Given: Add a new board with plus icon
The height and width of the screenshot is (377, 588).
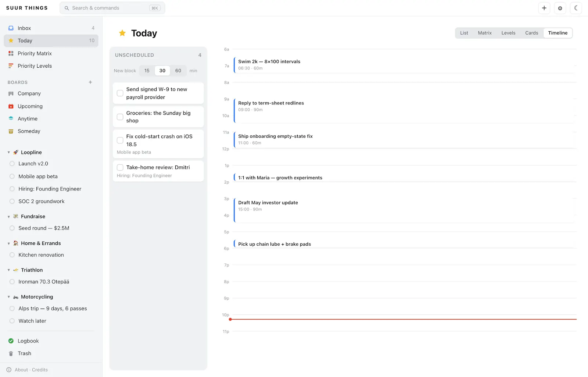Looking at the screenshot, I should point(90,82).
